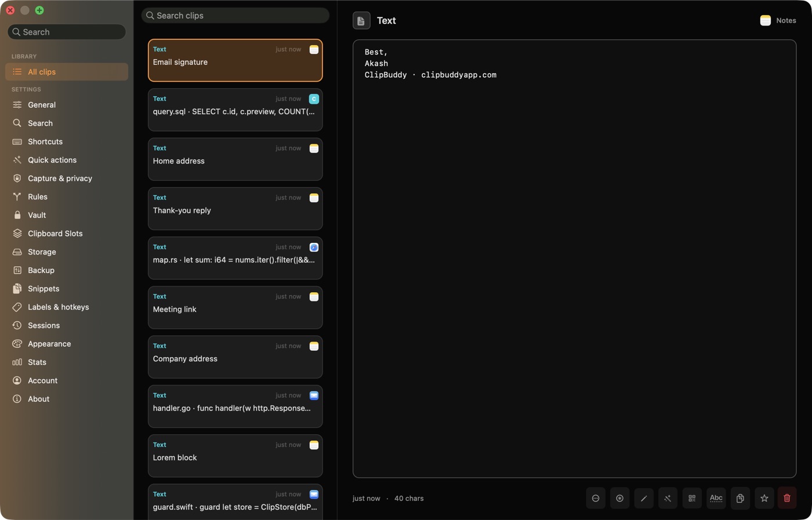Open Labels & hotkeys settings
Screen dimensions: 812x520
point(67,307)
